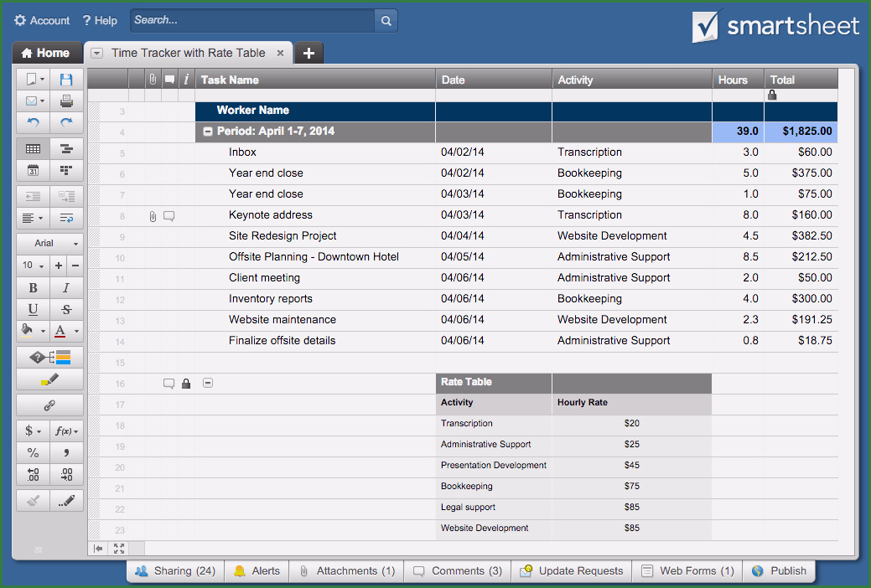The image size is (871, 588).
Task: Open the Comments (3) tab
Action: pyautogui.click(x=457, y=571)
